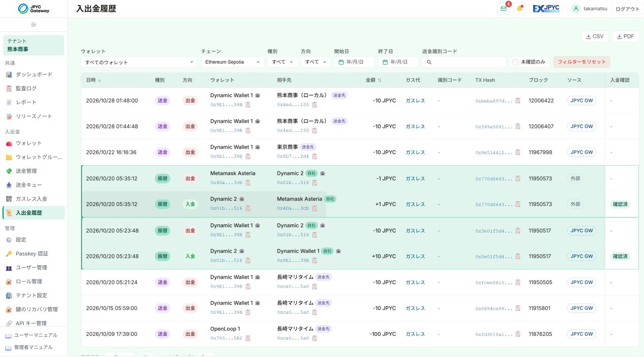Click the JPYC Gateway logo
644x357 pixels.
coord(34,9)
